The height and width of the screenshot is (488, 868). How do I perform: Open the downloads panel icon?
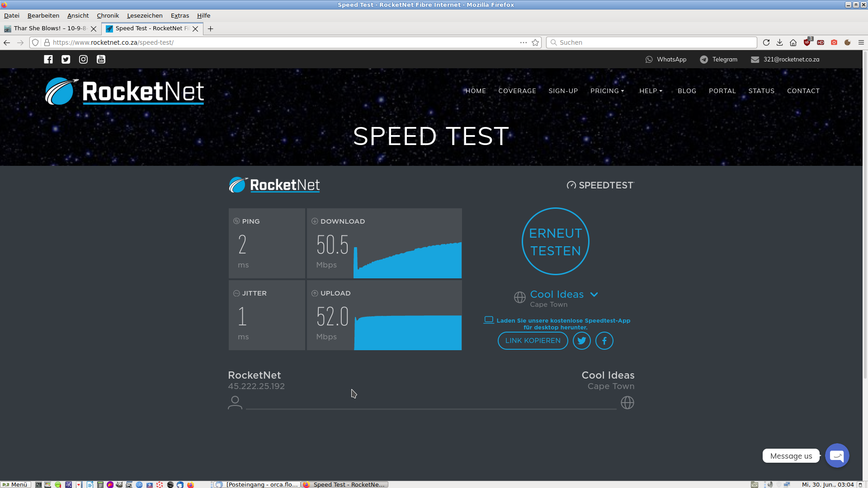pyautogui.click(x=780, y=42)
